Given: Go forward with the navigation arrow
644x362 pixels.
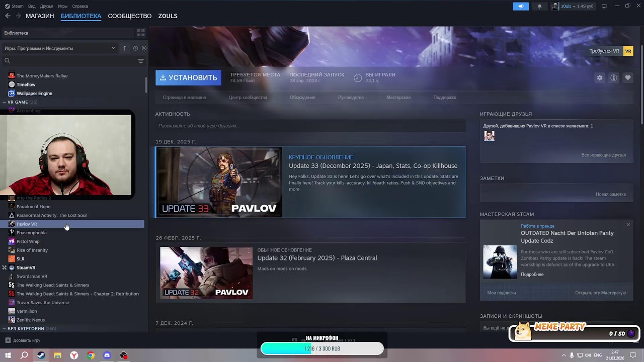Looking at the screenshot, I should (x=18, y=16).
